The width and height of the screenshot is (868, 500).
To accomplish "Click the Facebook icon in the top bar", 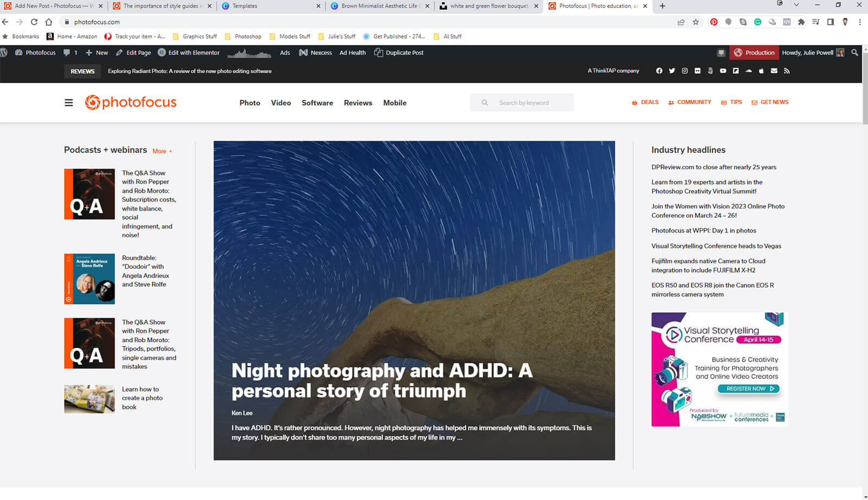I will pos(659,71).
